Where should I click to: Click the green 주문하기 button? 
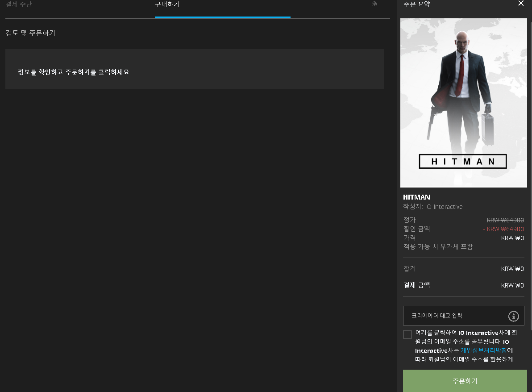coord(465,381)
